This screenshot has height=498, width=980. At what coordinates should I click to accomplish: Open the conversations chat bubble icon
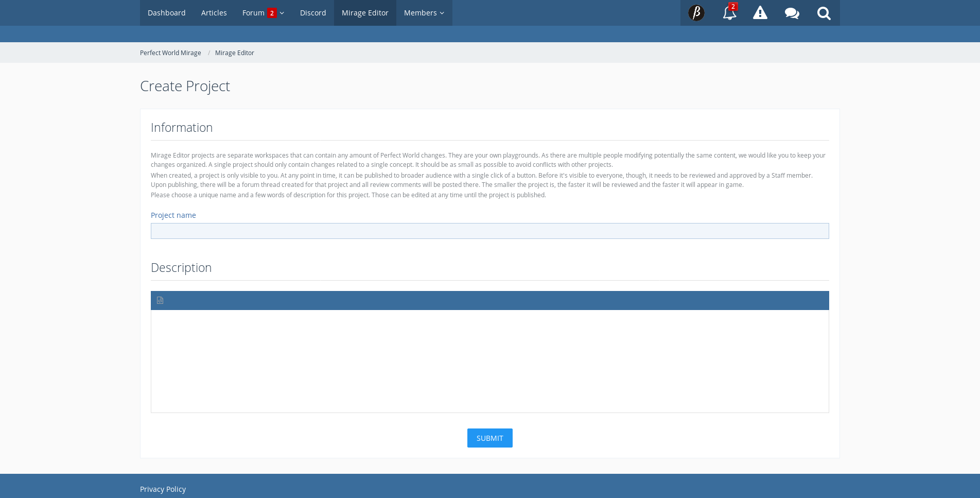(x=792, y=13)
